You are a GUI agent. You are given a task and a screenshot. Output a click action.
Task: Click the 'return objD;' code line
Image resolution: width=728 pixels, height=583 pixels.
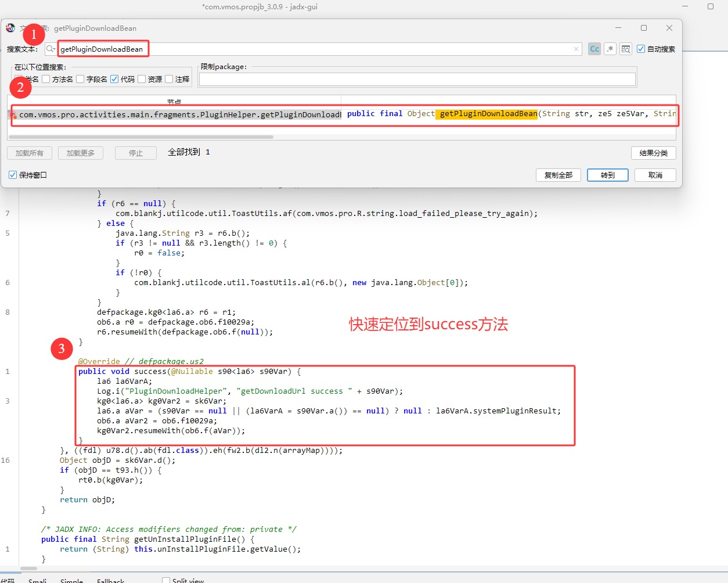(88, 499)
